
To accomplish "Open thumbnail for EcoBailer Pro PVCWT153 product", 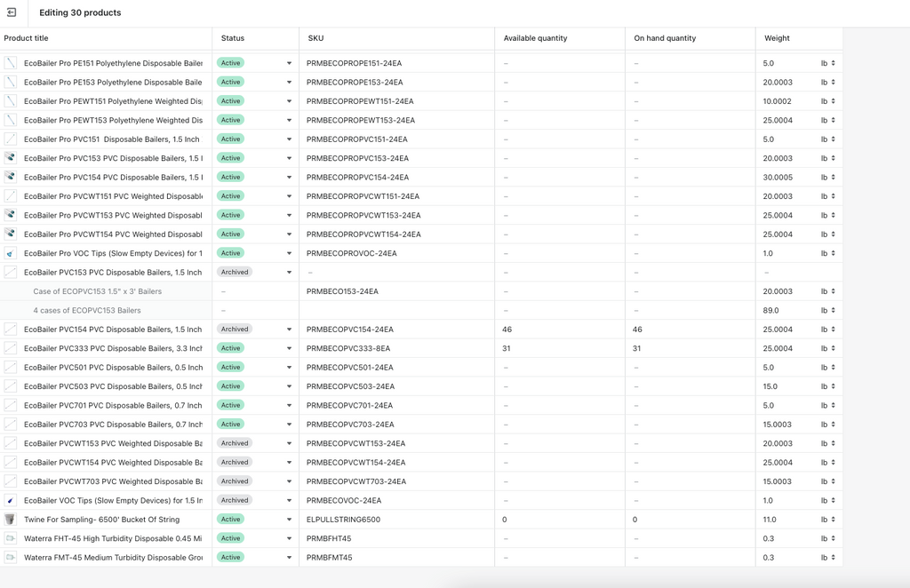I will click(11, 215).
